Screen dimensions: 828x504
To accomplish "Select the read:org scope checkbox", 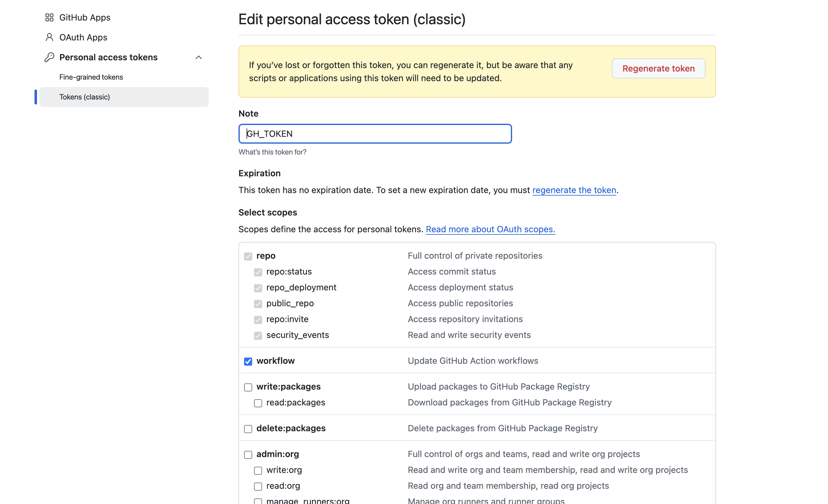I will [x=258, y=486].
